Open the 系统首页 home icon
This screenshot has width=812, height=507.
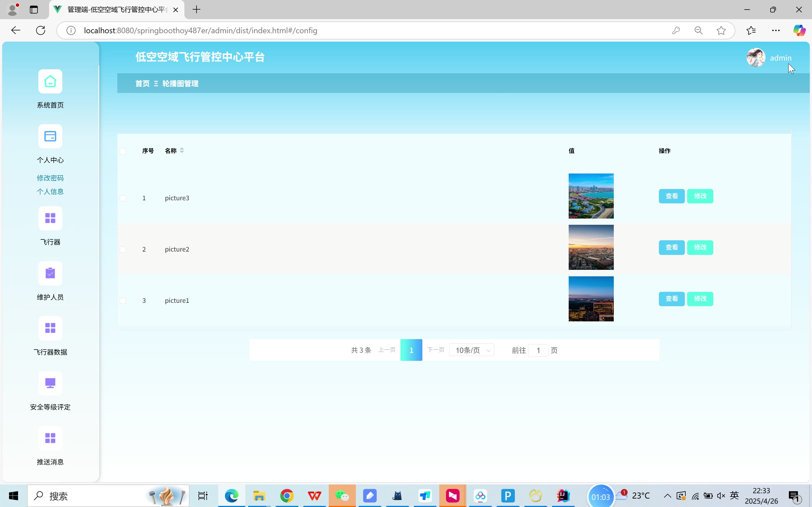(50, 81)
